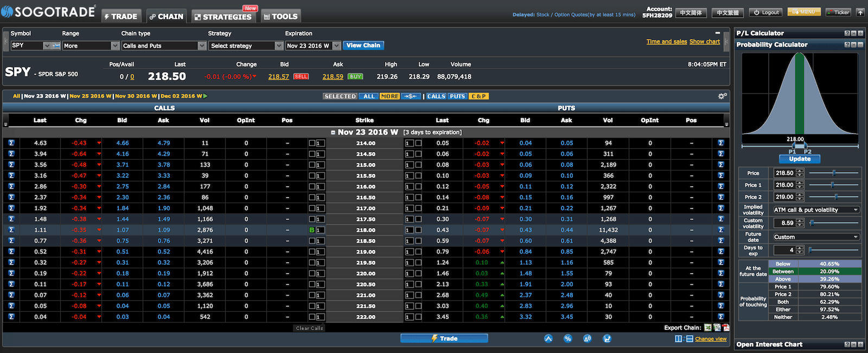868x353 pixels.
Task: Switch to the STRATEGIES tab
Action: (x=223, y=16)
